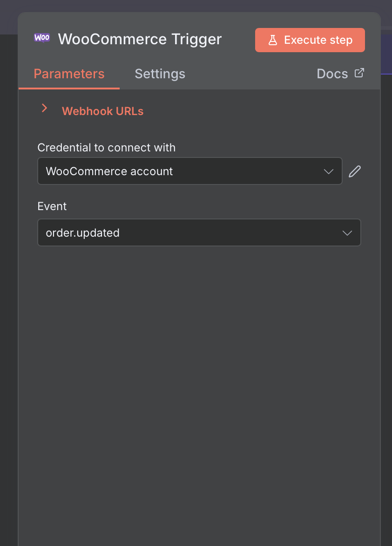Expand Webhook URLs using the chevron arrow

(x=44, y=108)
